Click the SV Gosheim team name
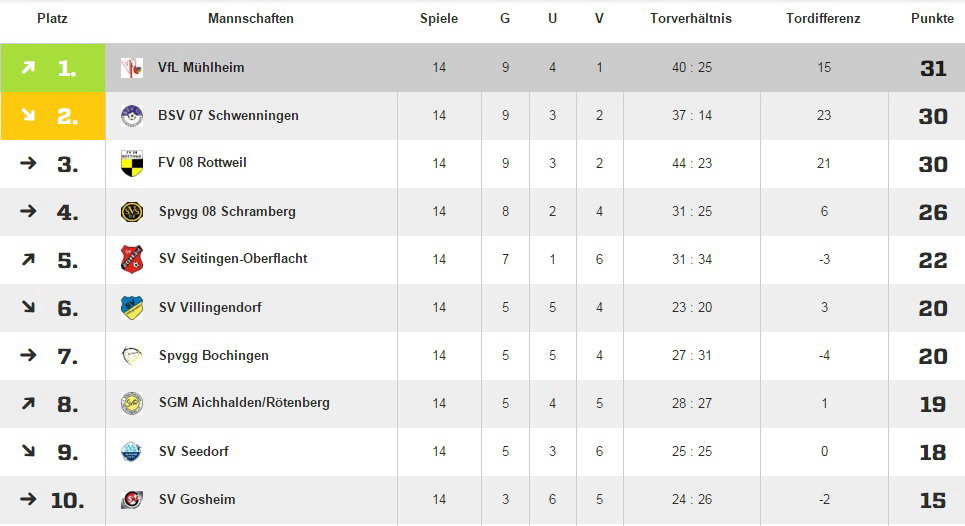The width and height of the screenshot is (965, 526). 197,500
